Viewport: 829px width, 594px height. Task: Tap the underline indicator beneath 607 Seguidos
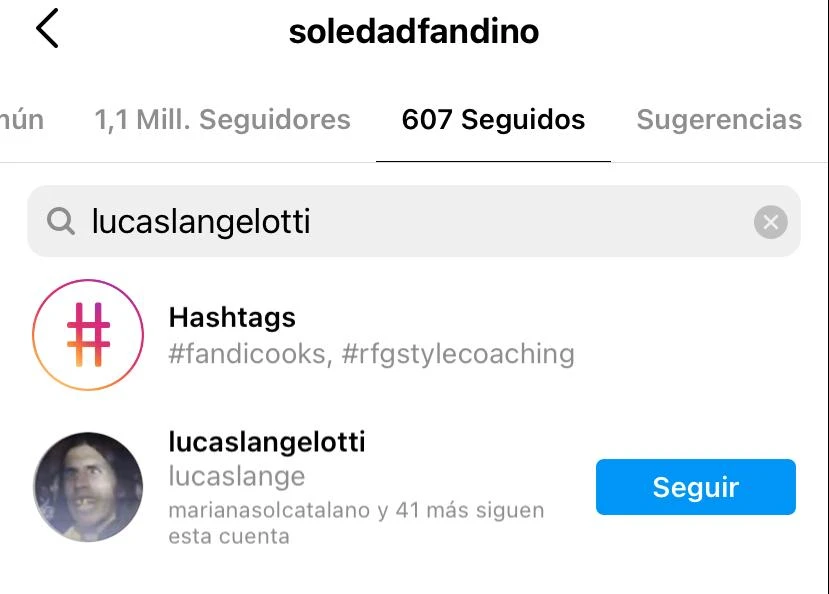click(493, 161)
